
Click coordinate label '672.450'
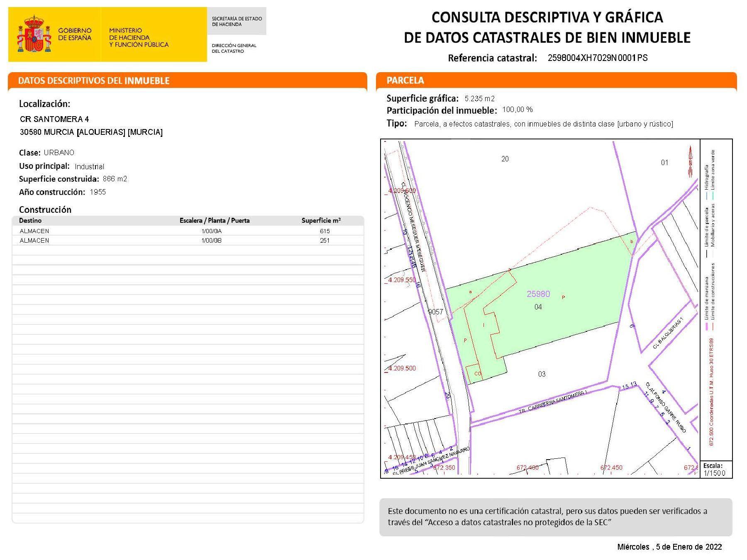(x=611, y=467)
